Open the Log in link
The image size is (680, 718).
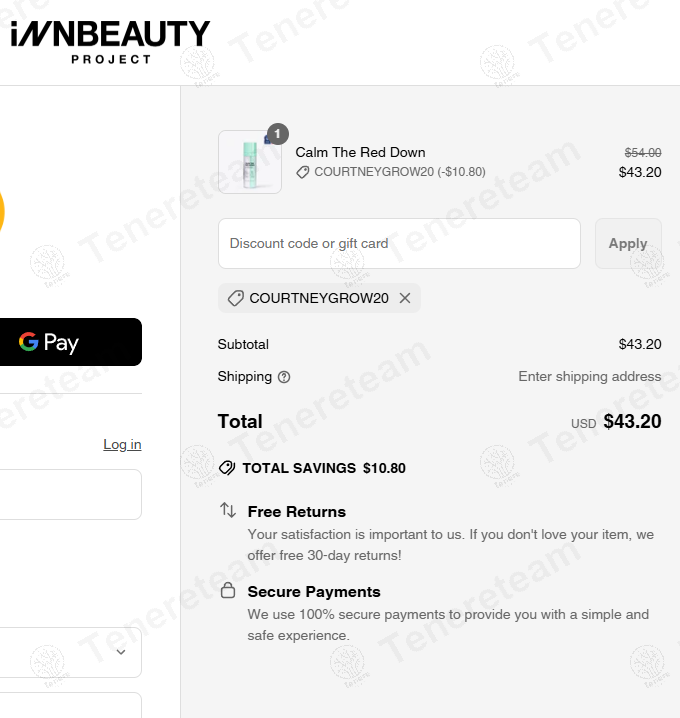click(x=122, y=444)
